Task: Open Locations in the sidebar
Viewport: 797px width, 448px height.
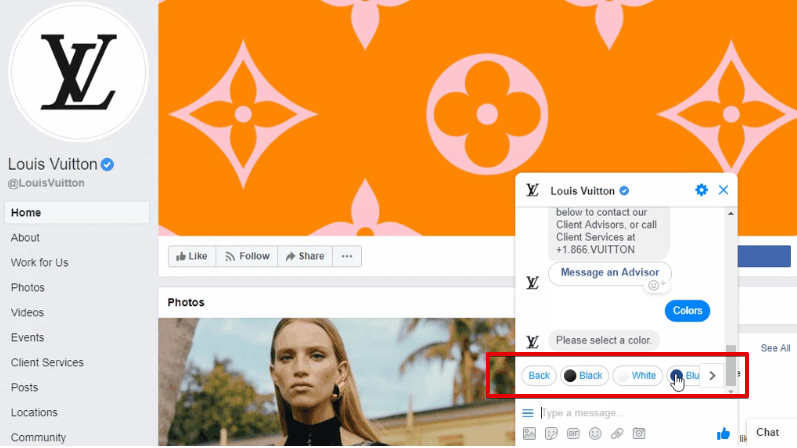Action: pyautogui.click(x=34, y=412)
